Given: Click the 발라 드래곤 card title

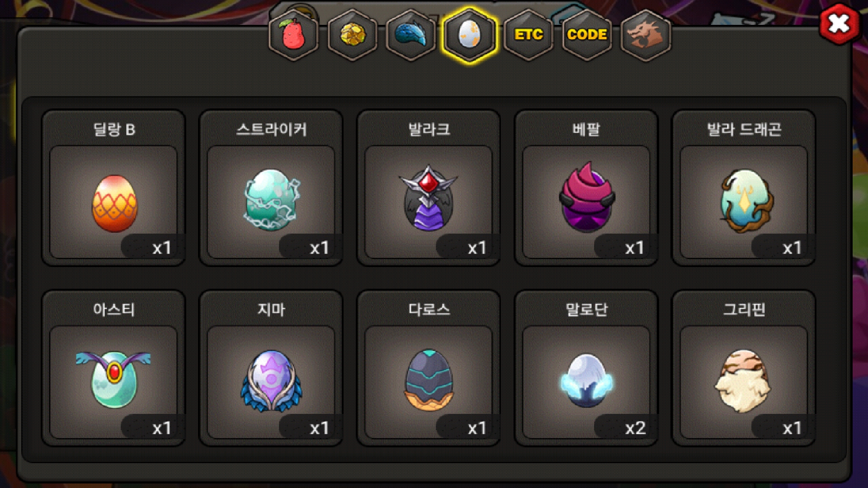Looking at the screenshot, I should click(x=744, y=130).
